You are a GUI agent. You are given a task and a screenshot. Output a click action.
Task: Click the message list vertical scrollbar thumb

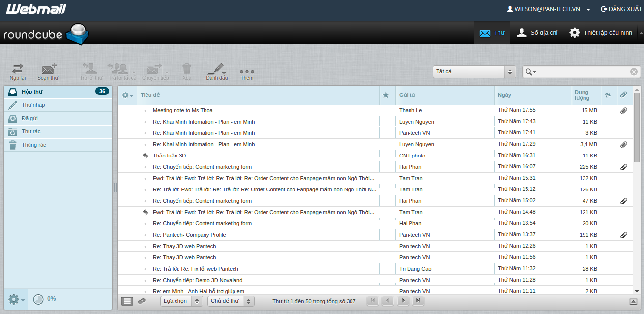[x=637, y=128]
